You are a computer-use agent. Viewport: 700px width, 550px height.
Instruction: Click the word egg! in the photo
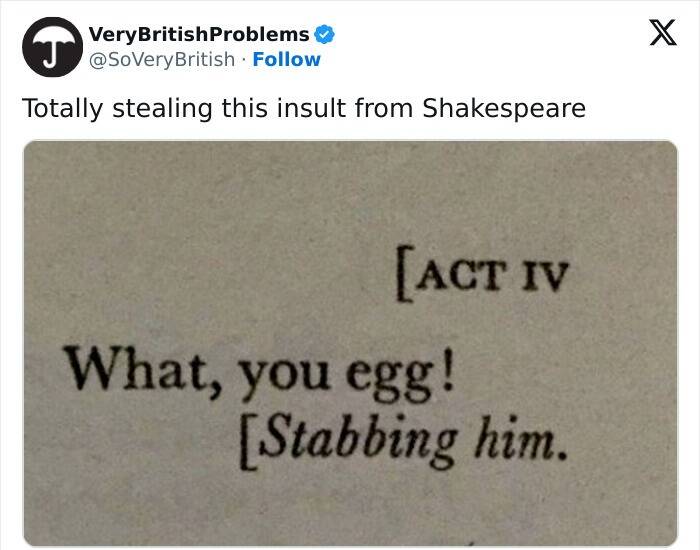(401, 377)
